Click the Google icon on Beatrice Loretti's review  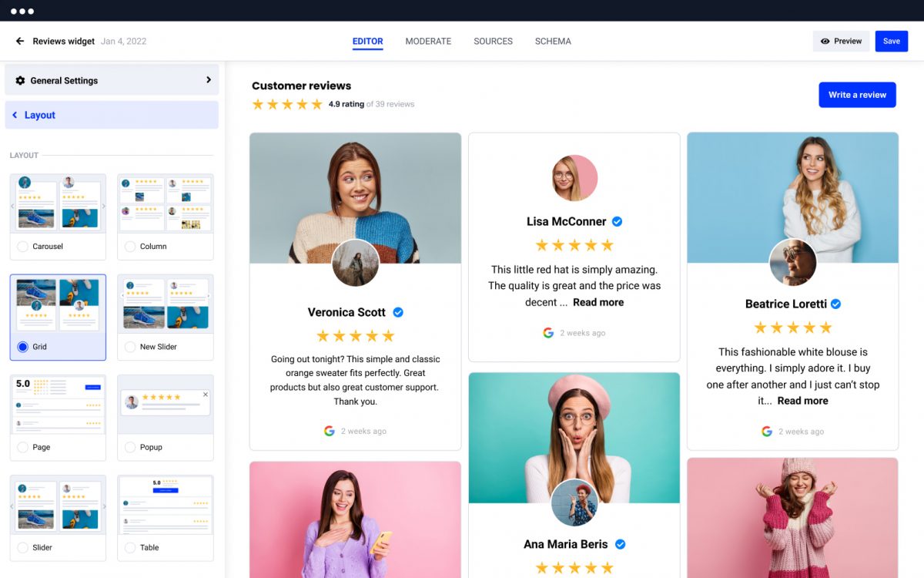coord(766,432)
